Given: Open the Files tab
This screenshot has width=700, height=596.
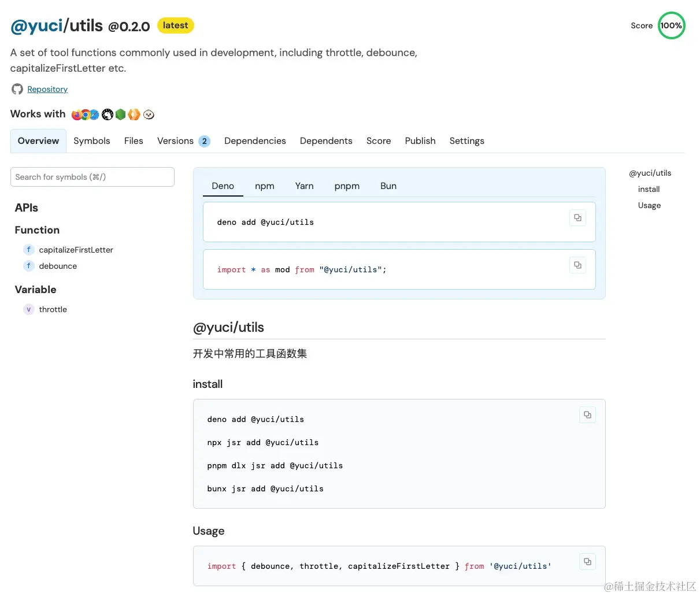Looking at the screenshot, I should [x=134, y=141].
